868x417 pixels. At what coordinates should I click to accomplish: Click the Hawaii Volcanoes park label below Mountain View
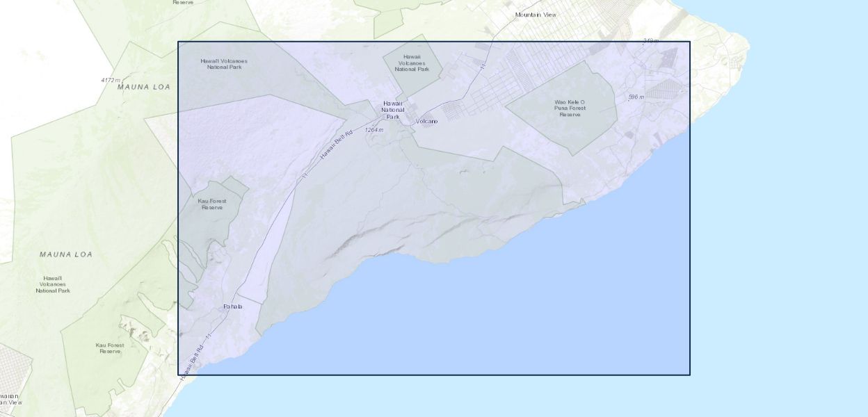tap(412, 63)
